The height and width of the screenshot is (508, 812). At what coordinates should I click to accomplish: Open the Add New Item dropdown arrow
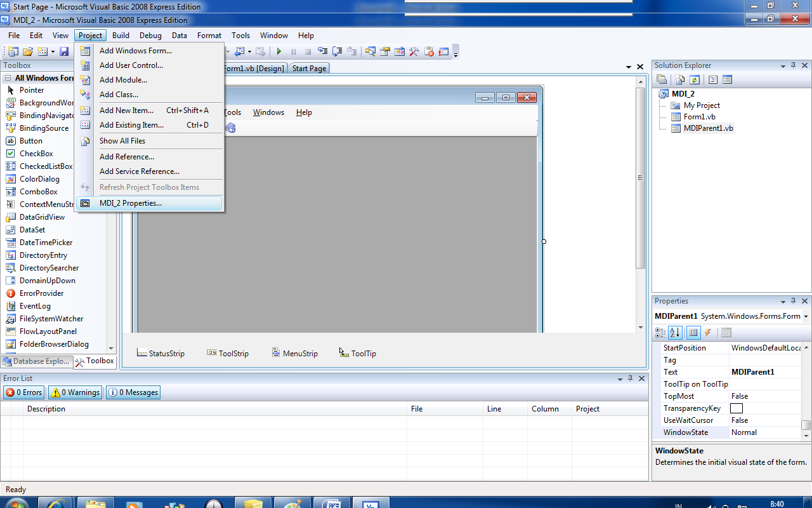coord(53,51)
